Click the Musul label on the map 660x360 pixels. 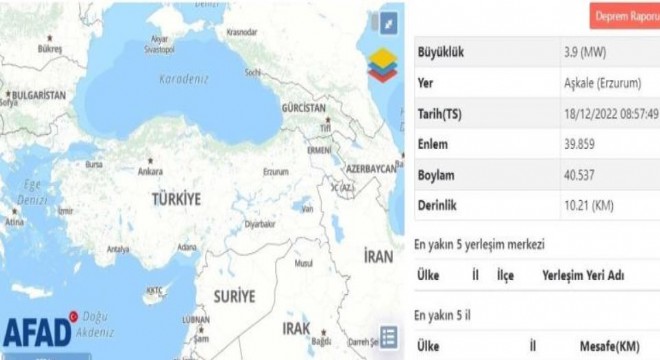click(x=303, y=264)
